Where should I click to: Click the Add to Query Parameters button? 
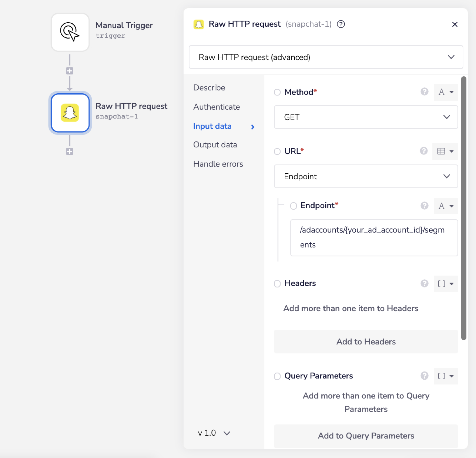366,436
